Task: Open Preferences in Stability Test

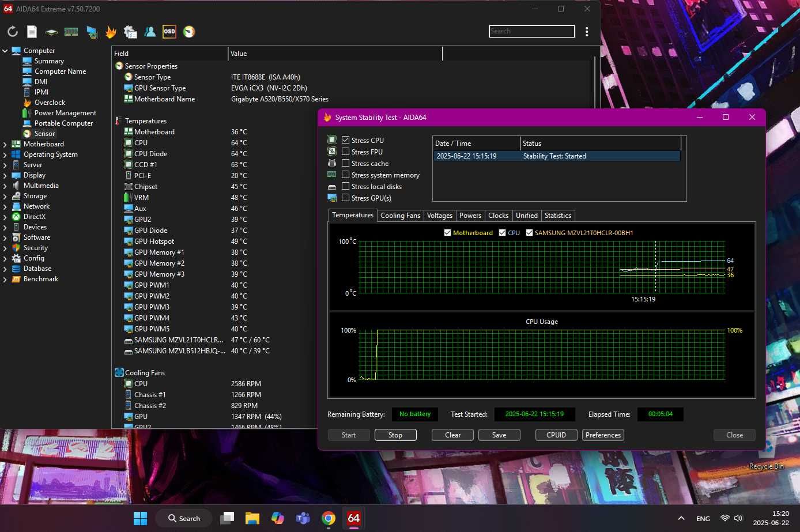Action: (603, 435)
